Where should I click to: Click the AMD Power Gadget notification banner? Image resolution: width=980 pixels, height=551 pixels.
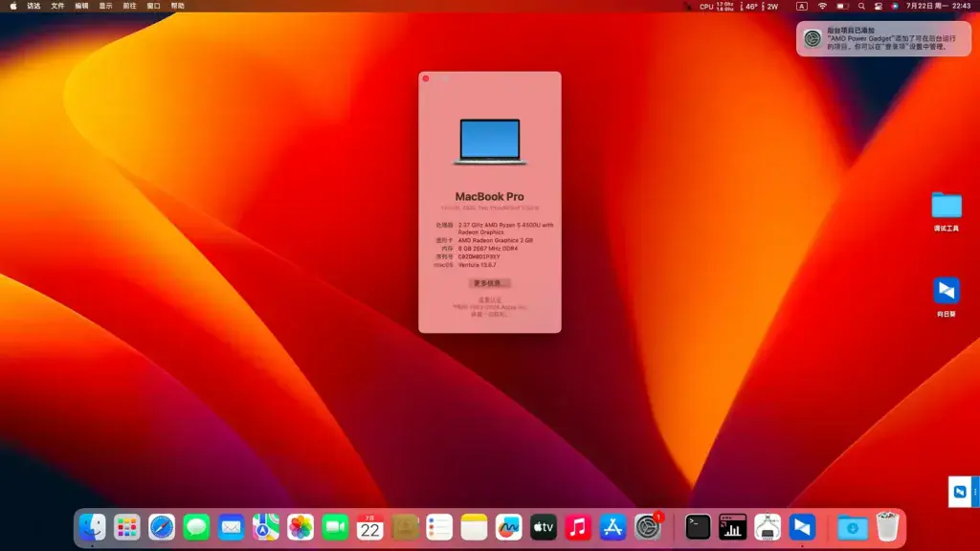point(883,38)
